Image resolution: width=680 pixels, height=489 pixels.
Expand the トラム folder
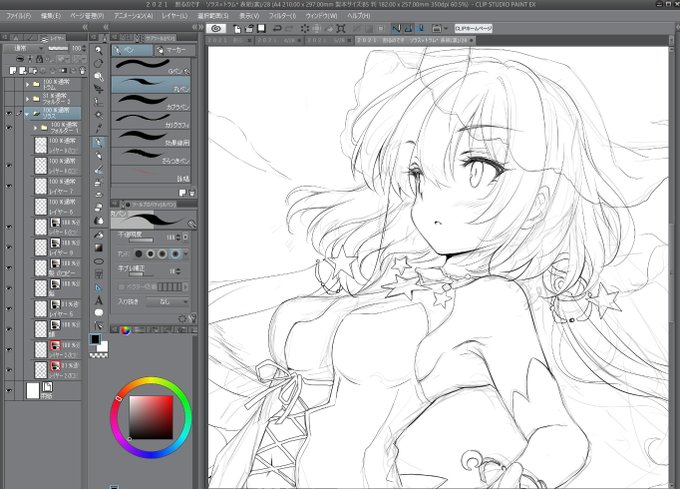(28, 84)
